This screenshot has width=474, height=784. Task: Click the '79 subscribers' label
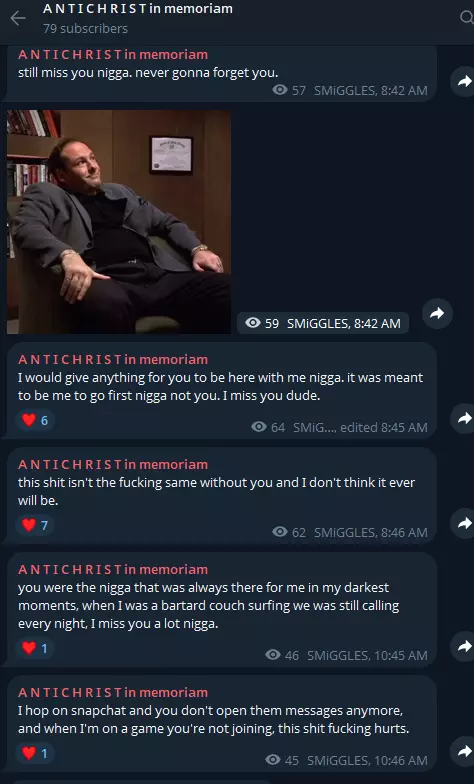[85, 28]
